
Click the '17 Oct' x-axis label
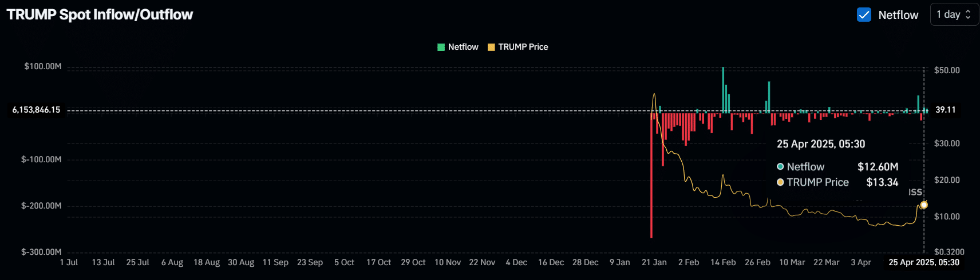[x=378, y=262]
